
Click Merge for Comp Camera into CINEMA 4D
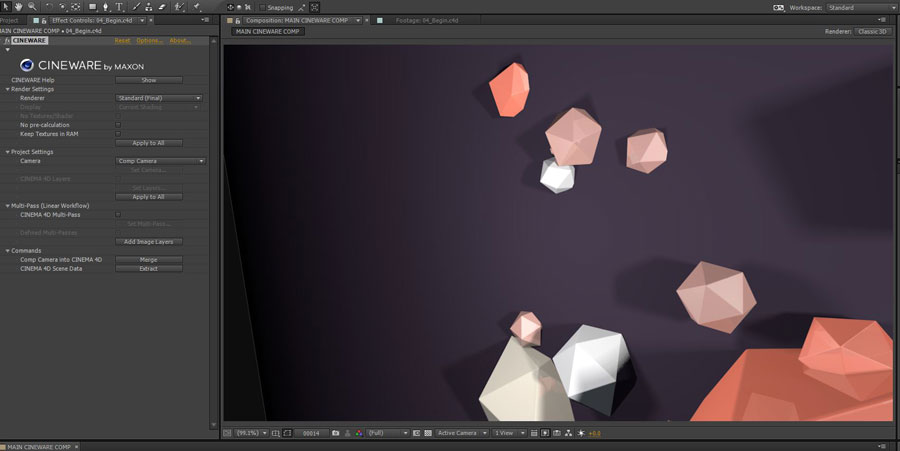click(149, 260)
